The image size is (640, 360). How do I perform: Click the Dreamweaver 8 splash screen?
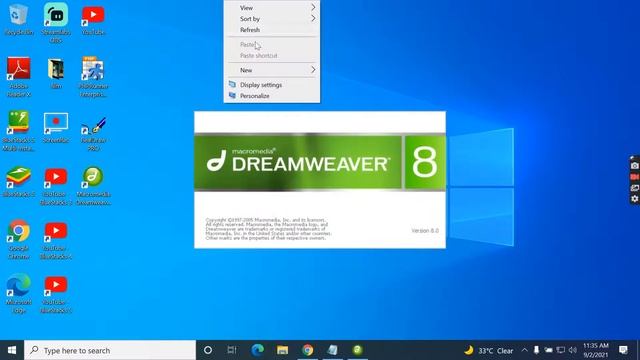click(320, 180)
